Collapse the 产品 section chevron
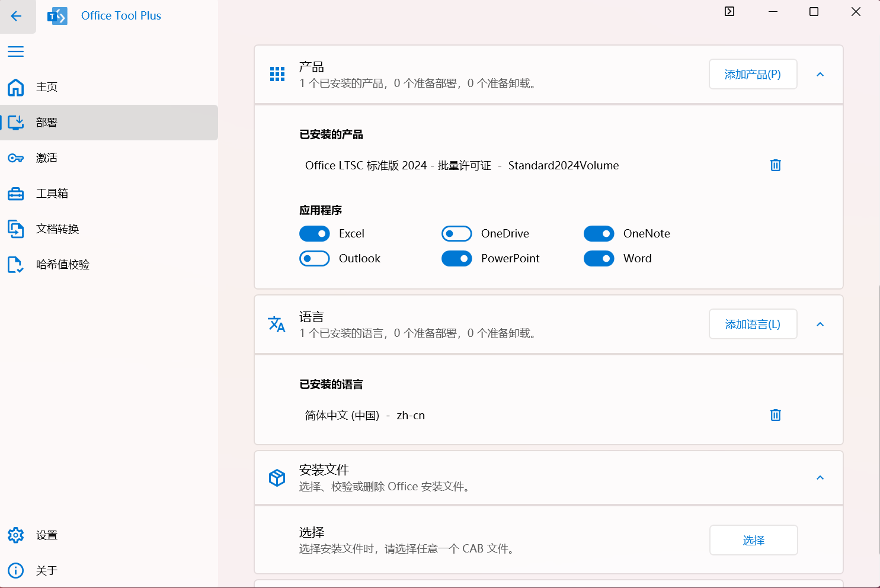Viewport: 880px width, 588px height. [x=820, y=75]
